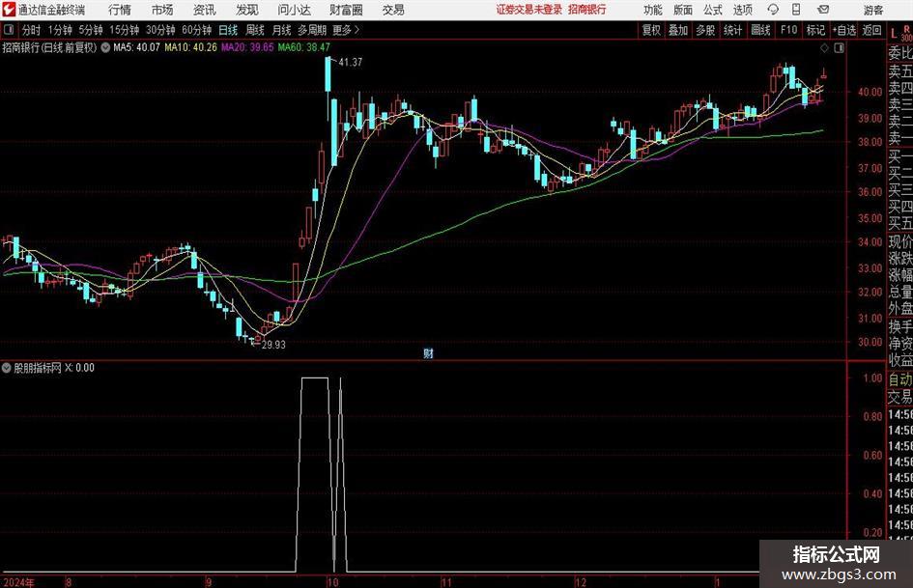Click the 自动 button in side panel
Image resolution: width=913 pixels, height=588 pixels.
tap(900, 379)
